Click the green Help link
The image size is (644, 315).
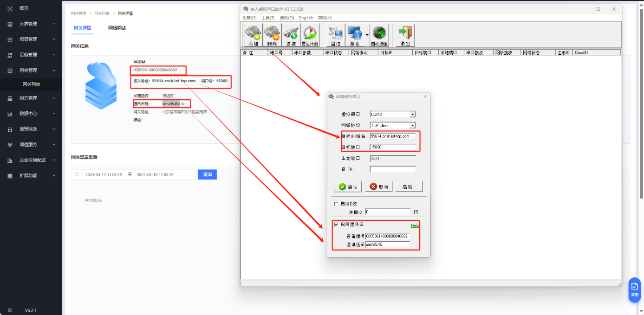(x=415, y=225)
